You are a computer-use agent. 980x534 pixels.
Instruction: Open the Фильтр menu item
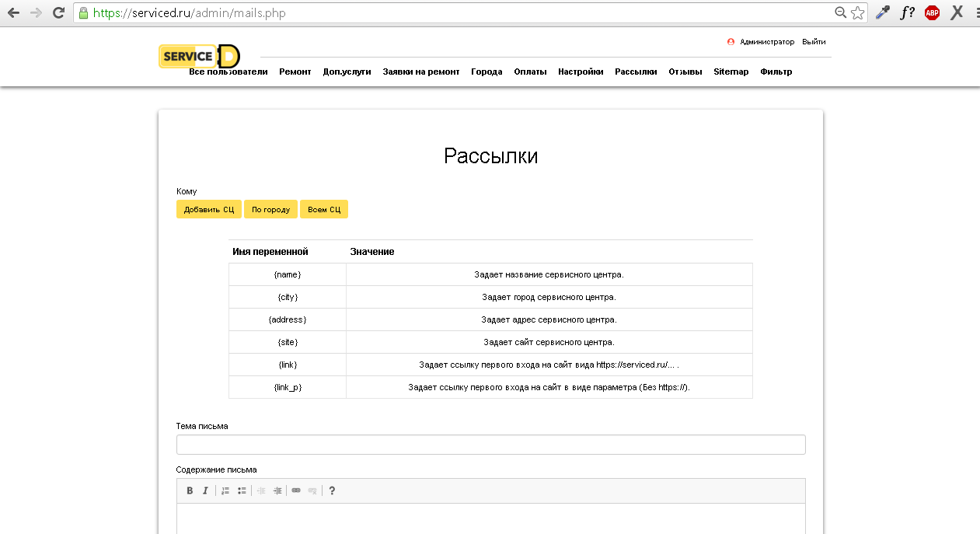[776, 72]
